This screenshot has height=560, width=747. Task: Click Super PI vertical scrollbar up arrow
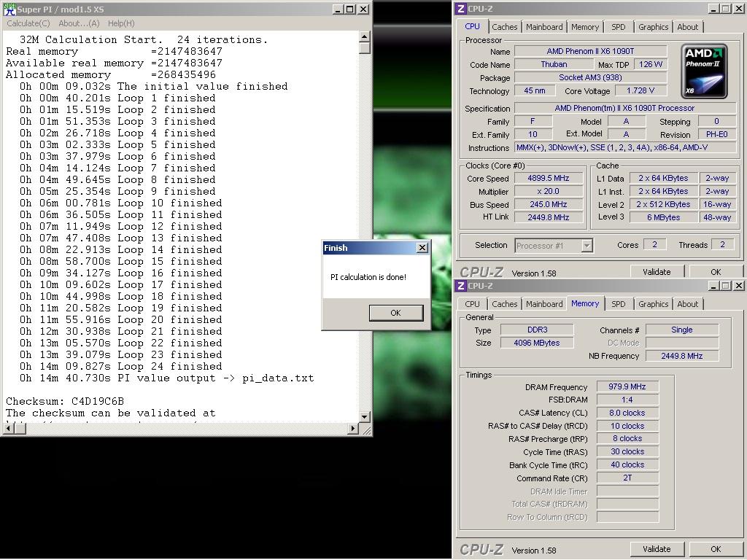point(365,36)
